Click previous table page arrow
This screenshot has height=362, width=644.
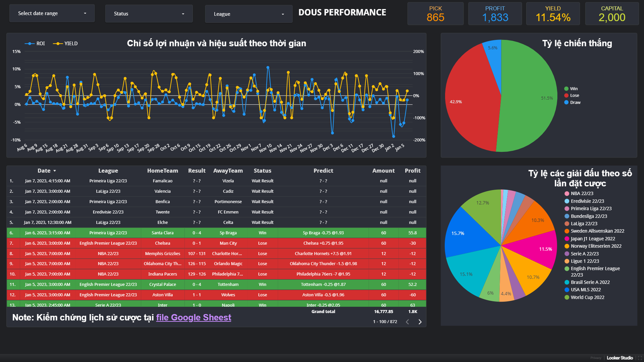(407, 322)
